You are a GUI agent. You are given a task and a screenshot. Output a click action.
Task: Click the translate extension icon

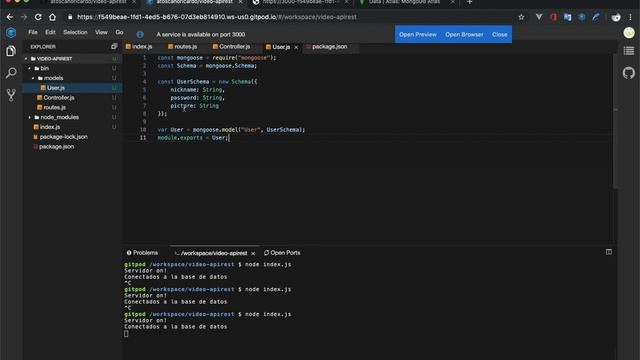[567, 17]
